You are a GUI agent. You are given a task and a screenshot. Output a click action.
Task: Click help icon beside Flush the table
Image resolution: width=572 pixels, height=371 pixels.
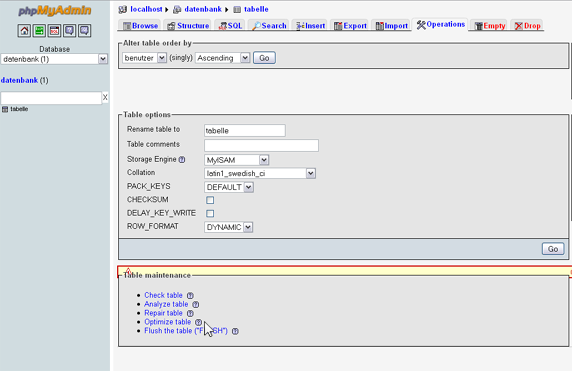[235, 331]
